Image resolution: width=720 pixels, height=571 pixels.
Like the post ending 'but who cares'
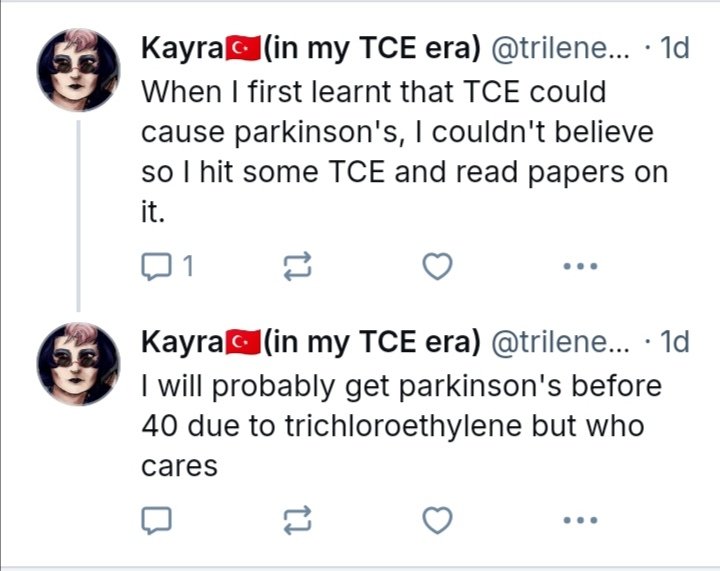(x=437, y=521)
